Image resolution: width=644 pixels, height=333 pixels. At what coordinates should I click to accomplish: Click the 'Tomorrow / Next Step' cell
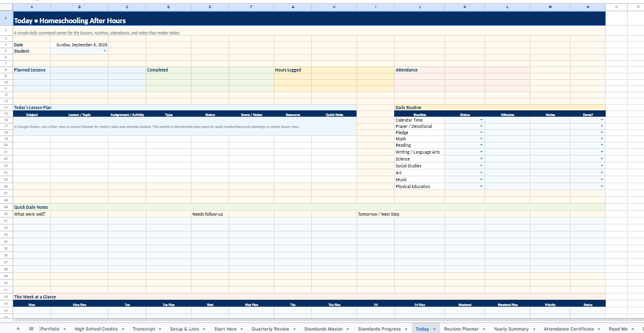pyautogui.click(x=375, y=214)
